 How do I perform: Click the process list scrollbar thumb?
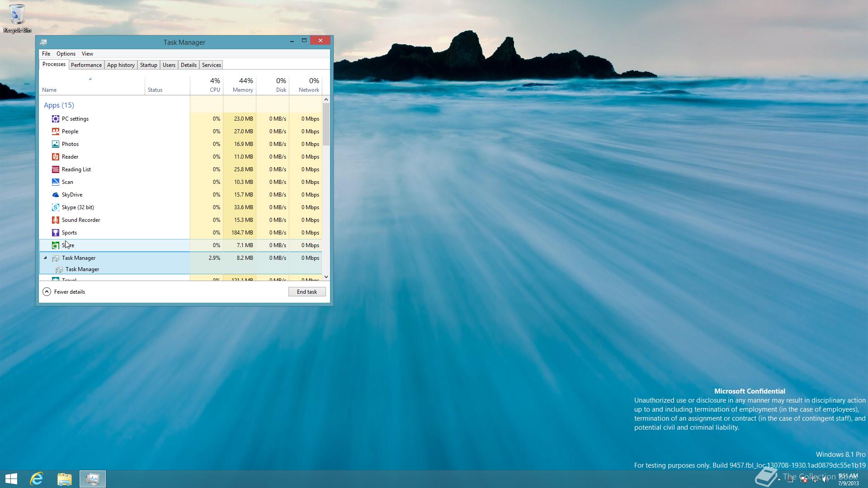click(x=326, y=124)
